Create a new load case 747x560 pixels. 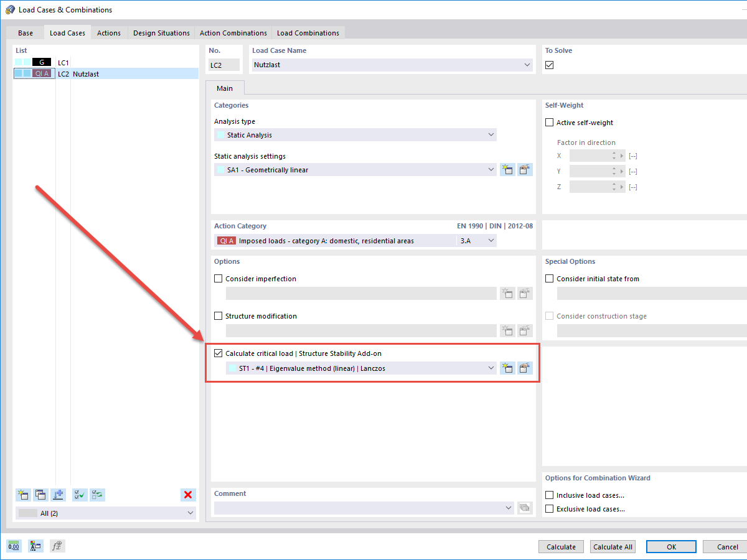point(23,495)
